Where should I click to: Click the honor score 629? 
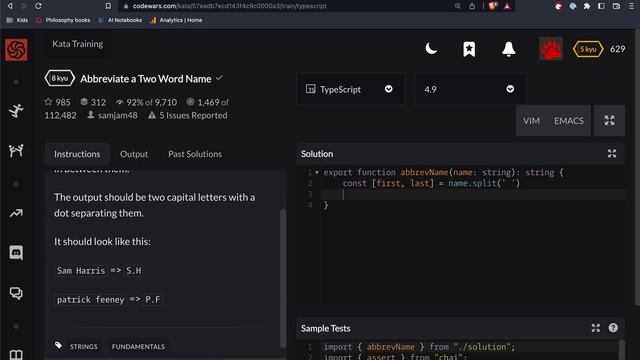[618, 49]
